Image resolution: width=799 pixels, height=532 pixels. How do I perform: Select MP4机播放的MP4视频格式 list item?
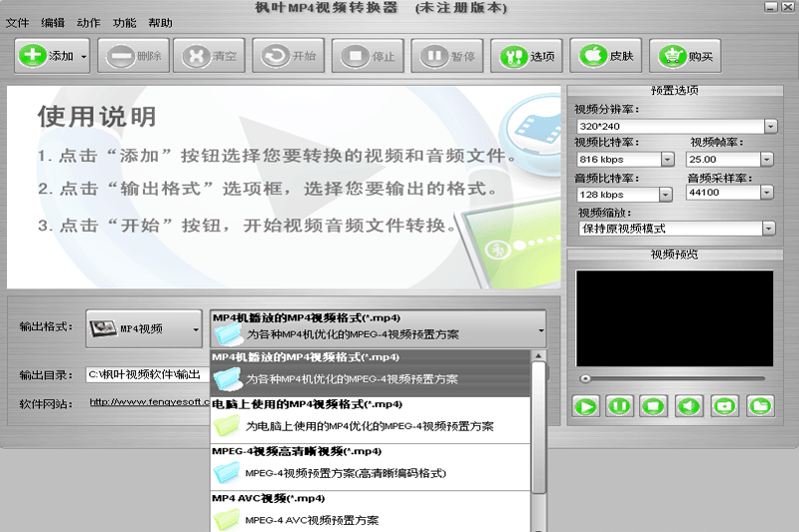coord(370,373)
